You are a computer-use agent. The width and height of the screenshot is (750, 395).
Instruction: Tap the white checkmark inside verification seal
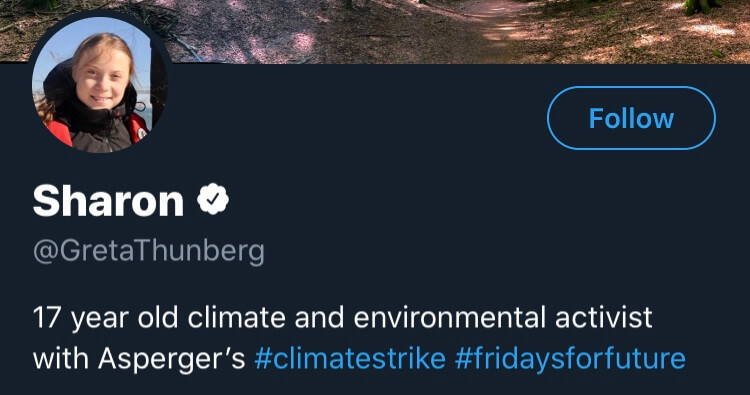pyautogui.click(x=213, y=198)
